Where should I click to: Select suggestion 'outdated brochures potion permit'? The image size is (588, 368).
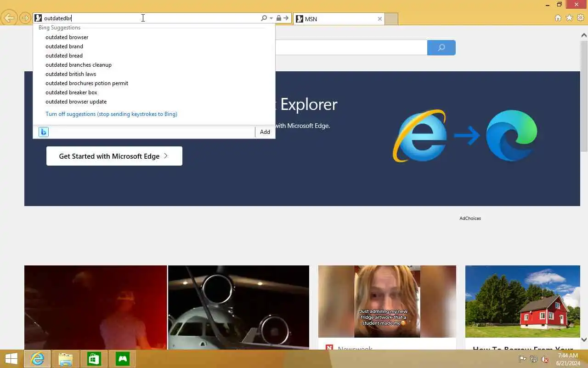154,83
